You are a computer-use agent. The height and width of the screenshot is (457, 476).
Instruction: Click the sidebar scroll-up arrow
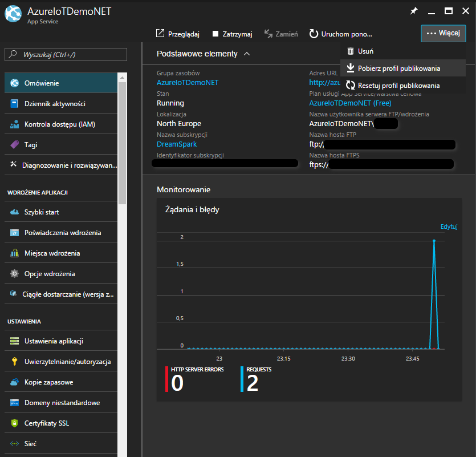[122, 78]
